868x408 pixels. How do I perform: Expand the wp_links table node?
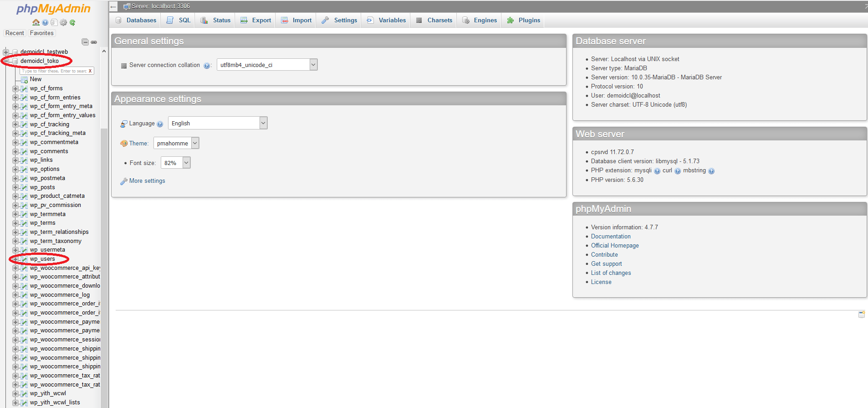point(15,160)
